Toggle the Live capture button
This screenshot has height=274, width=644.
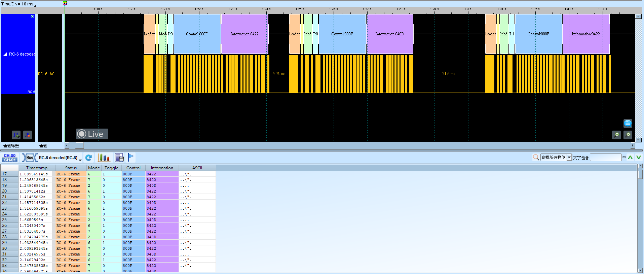pyautogui.click(x=92, y=134)
